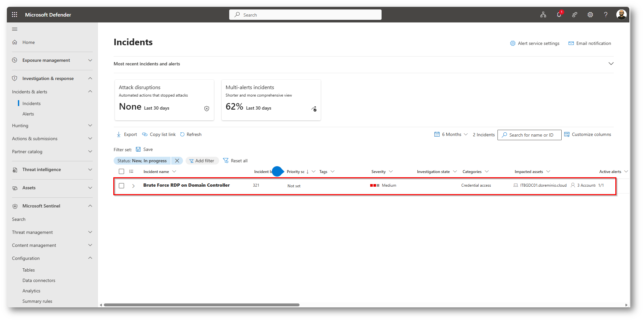Click the list grouping icon in table header
Image resolution: width=644 pixels, height=321 pixels.
[131, 171]
